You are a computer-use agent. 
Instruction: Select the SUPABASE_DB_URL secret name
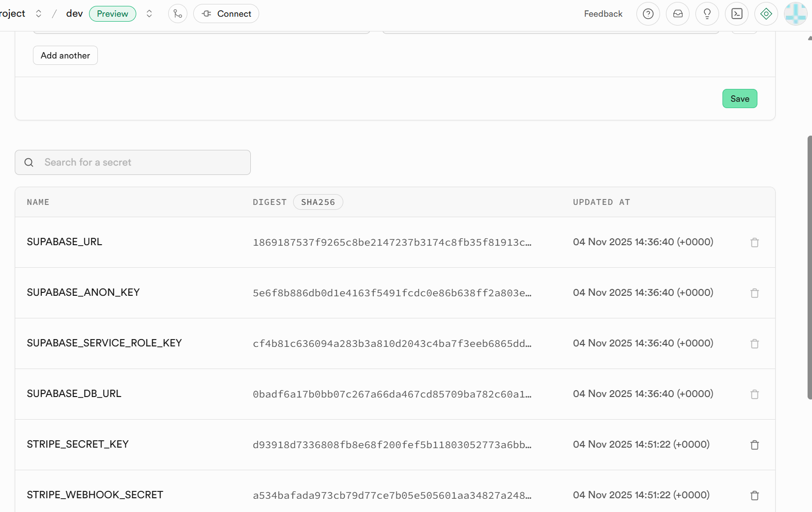tap(74, 394)
